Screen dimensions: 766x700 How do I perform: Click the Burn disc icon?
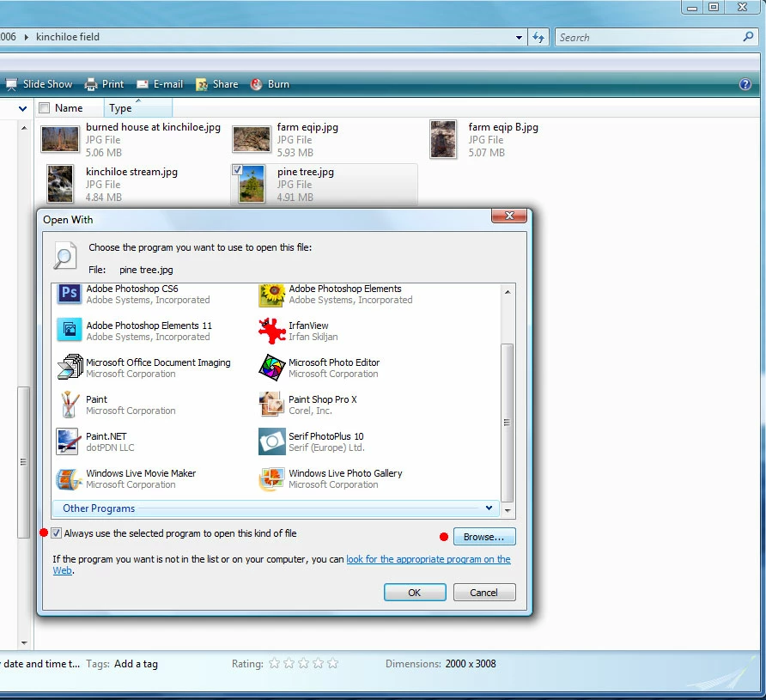[257, 84]
